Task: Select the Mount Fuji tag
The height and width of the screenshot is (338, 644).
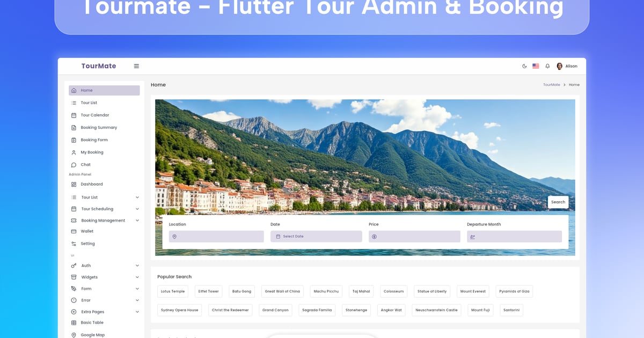Action: tap(480, 310)
